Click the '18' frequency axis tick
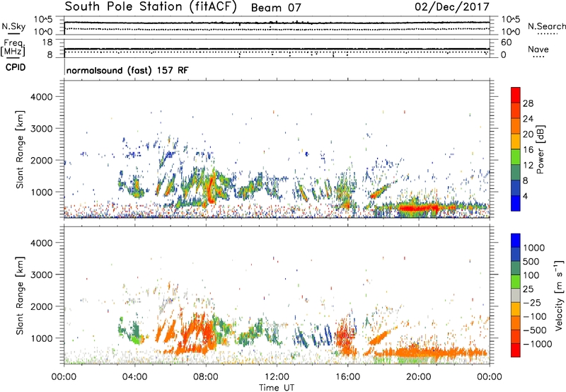The width and height of the screenshot is (566, 392). click(47, 42)
